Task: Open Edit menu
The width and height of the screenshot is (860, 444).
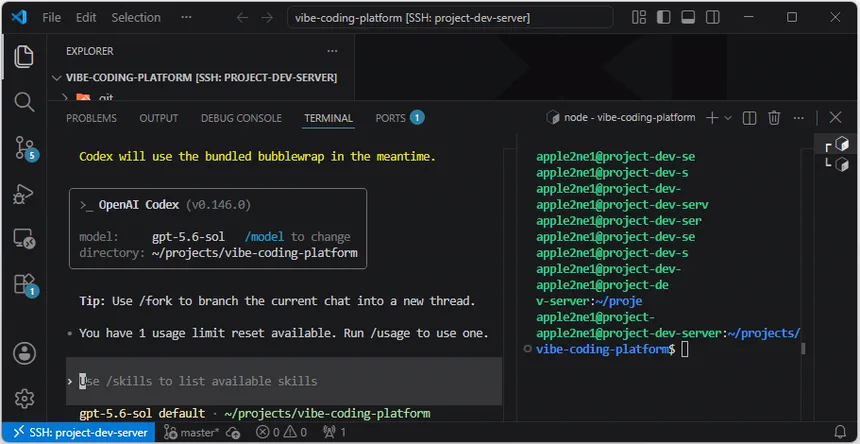Action: [x=86, y=18]
